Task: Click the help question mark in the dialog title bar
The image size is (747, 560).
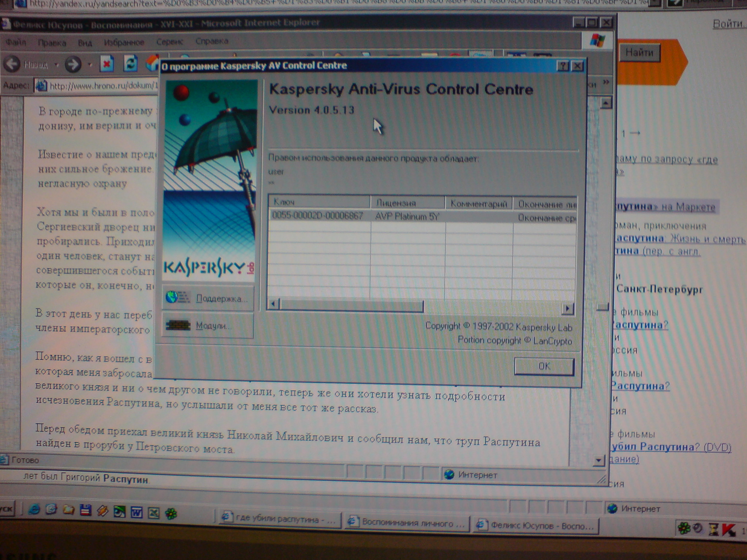Action: 562,66
